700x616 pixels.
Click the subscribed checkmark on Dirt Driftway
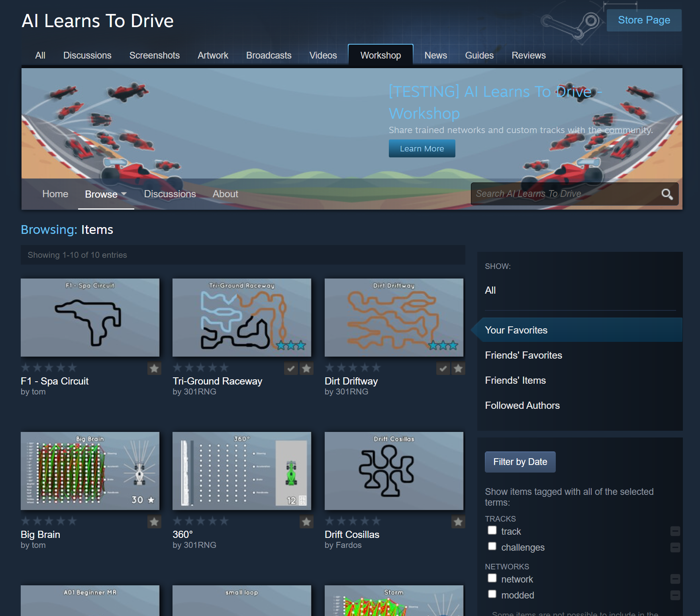(x=443, y=369)
